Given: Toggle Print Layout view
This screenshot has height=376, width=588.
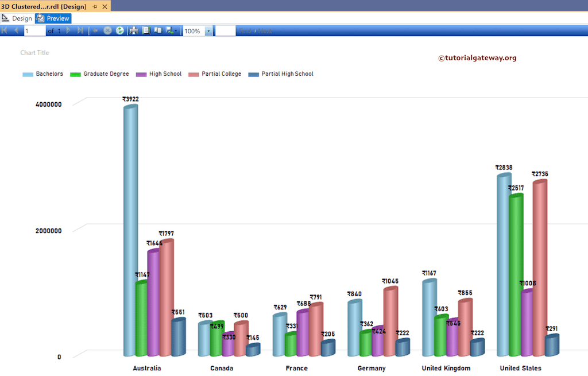Looking at the screenshot, I should 157,30.
